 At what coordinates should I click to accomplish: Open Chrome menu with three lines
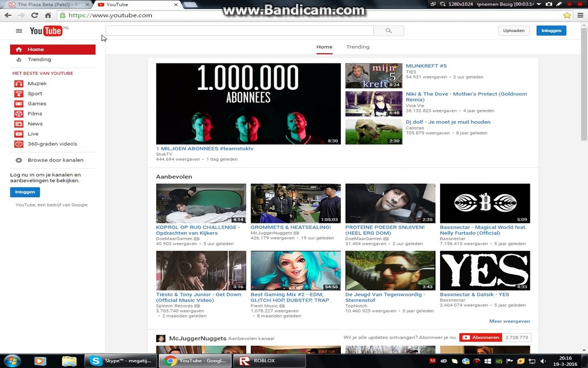coord(580,15)
